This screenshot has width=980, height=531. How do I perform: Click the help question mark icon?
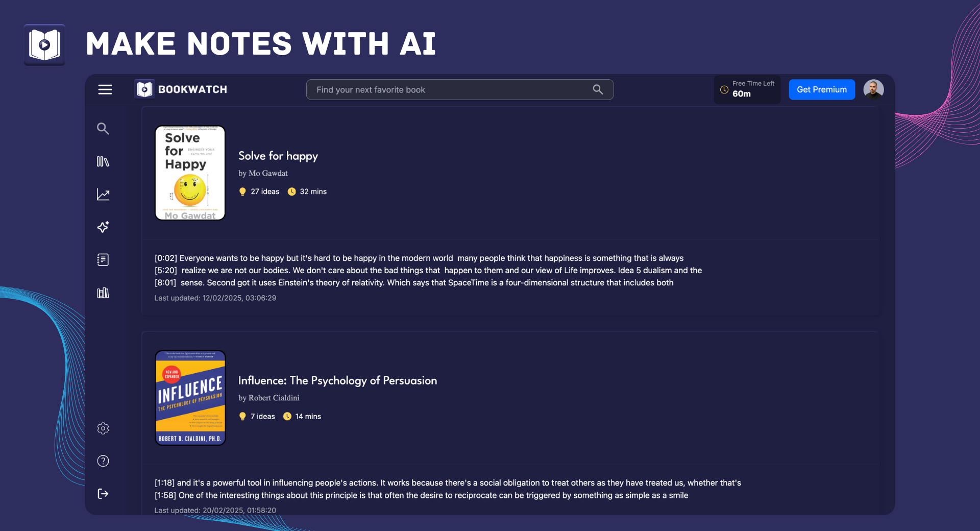point(103,461)
